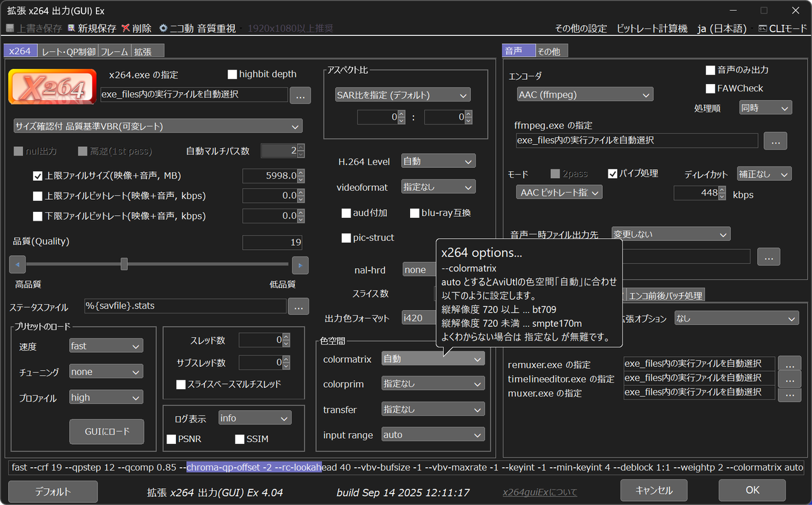Select the 音声 tab
This screenshot has width=812, height=505.
pos(518,51)
